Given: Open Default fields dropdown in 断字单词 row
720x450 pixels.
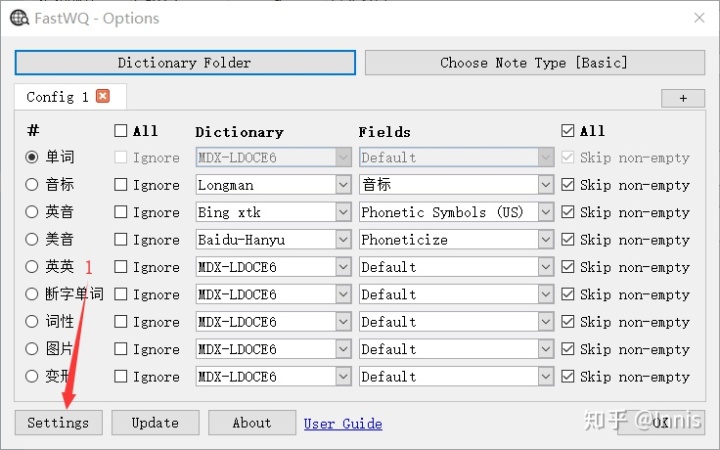Looking at the screenshot, I should pos(456,294).
